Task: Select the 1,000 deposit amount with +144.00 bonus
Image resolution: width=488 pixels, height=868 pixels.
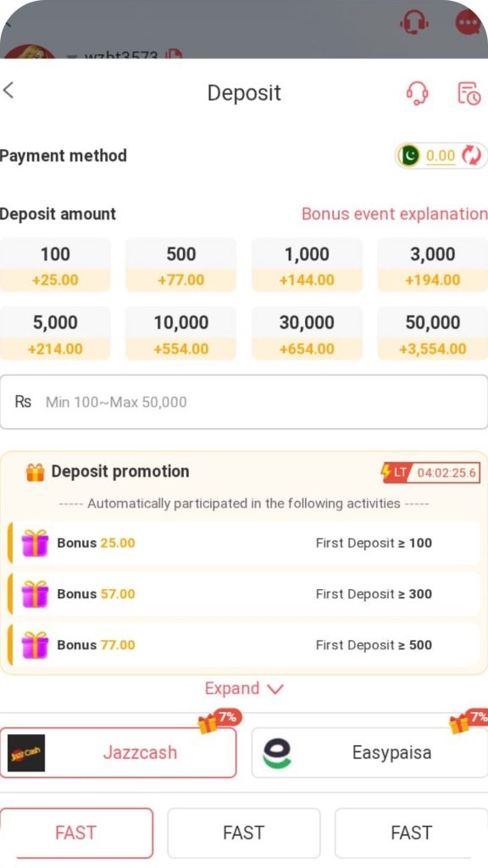Action: coord(307,264)
